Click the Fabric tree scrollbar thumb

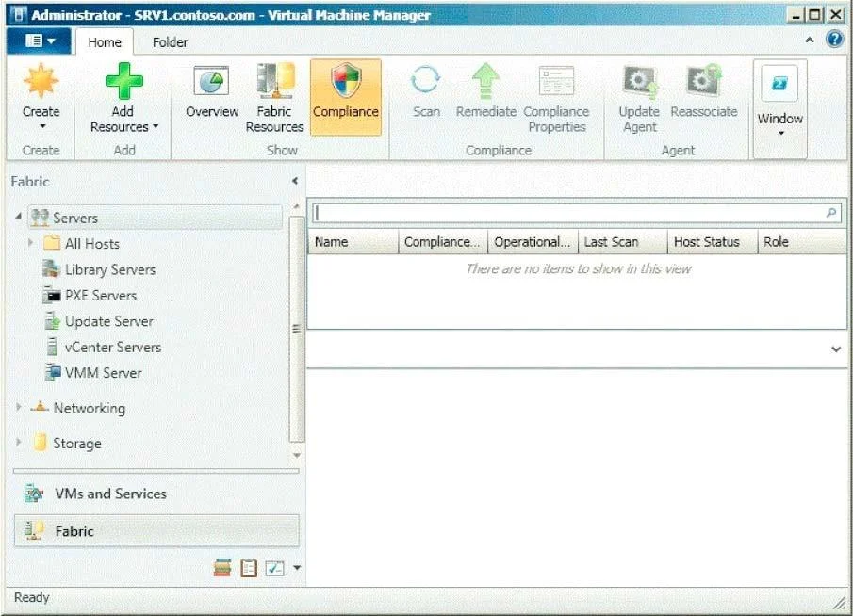[x=297, y=329]
